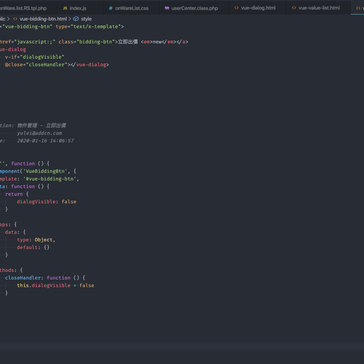Click the comment date 2020-01-16 14:06:57
The width and height of the screenshot is (364, 364).
pos(45,141)
